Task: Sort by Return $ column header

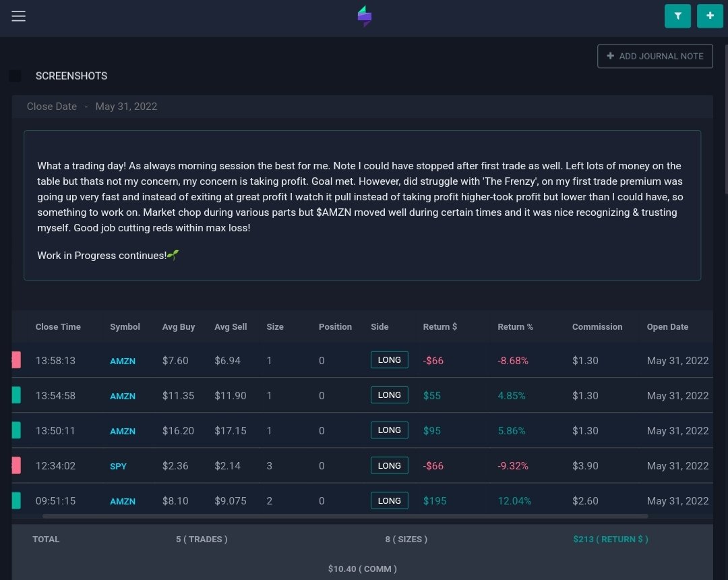Action: coord(439,327)
